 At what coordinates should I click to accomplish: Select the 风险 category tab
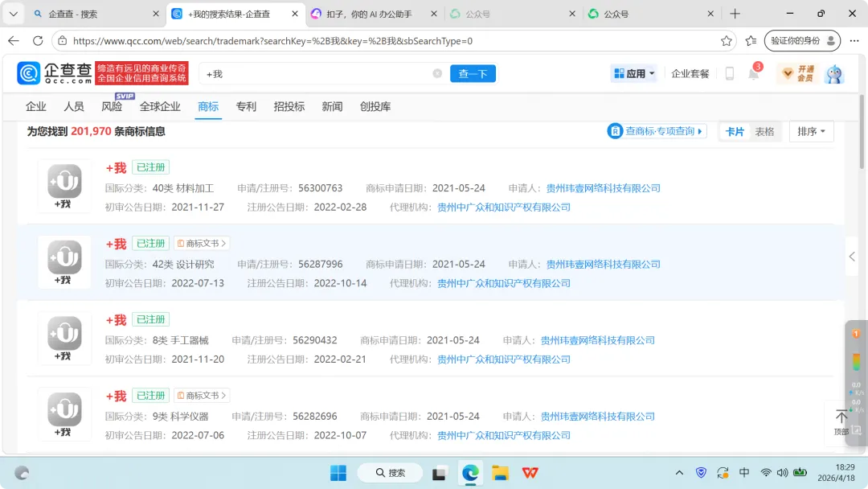(x=112, y=106)
